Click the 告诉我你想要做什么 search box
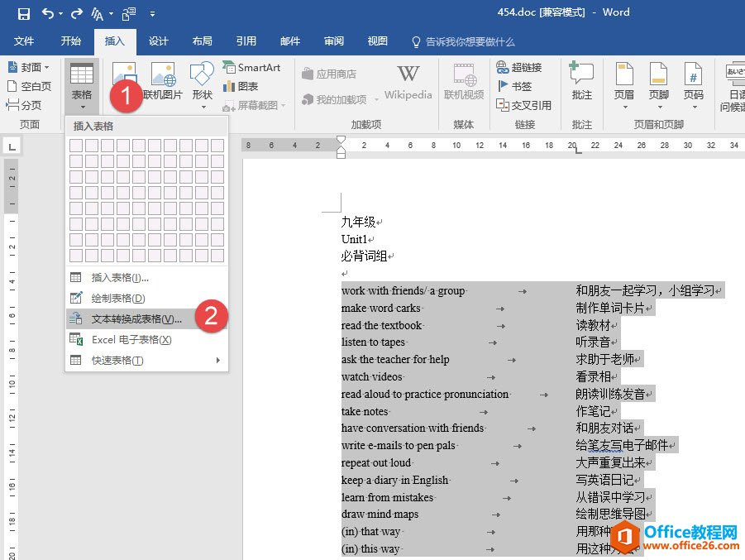This screenshot has width=745, height=560. pyautogui.click(x=470, y=41)
